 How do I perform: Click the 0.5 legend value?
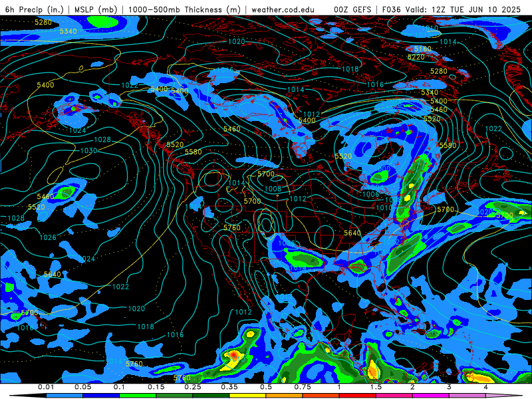click(x=266, y=387)
